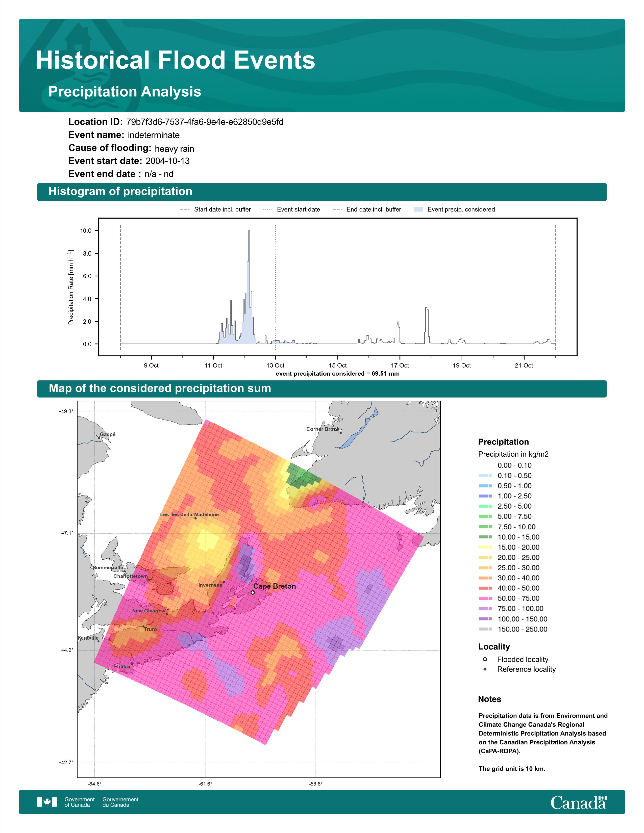The width and height of the screenshot is (644, 833).
Task: Click the 17 Oct axis tick label
Action: click(x=400, y=366)
